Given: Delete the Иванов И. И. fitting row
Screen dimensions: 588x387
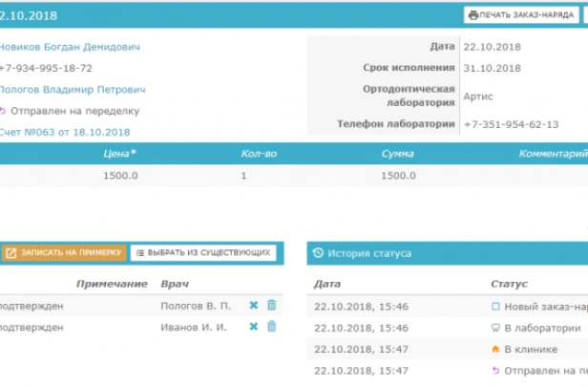Looking at the screenshot, I should click(271, 327).
